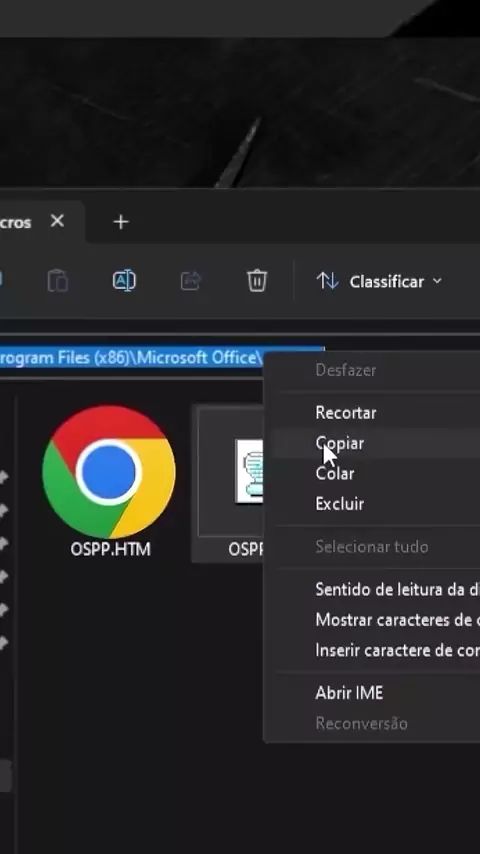Click the Rename icon in toolbar
This screenshot has height=854, width=480.
pos(124,281)
